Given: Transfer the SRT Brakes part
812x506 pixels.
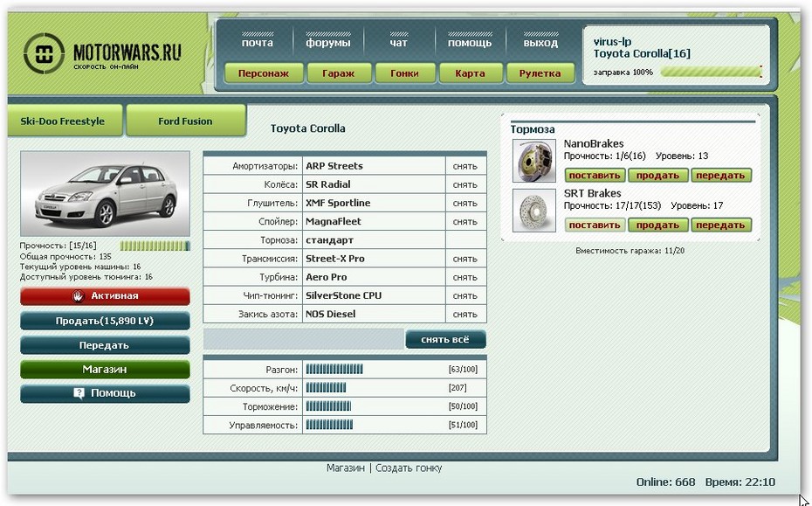Looking at the screenshot, I should (721, 225).
